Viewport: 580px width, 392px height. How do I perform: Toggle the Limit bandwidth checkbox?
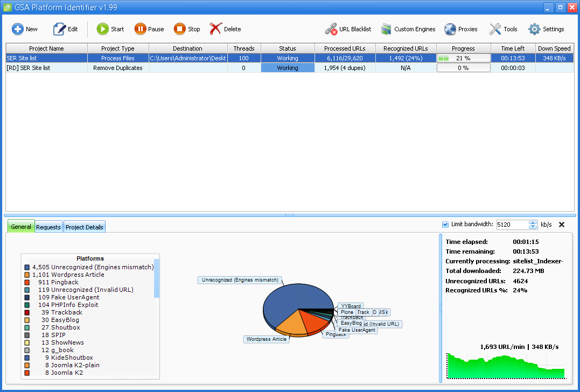445,225
